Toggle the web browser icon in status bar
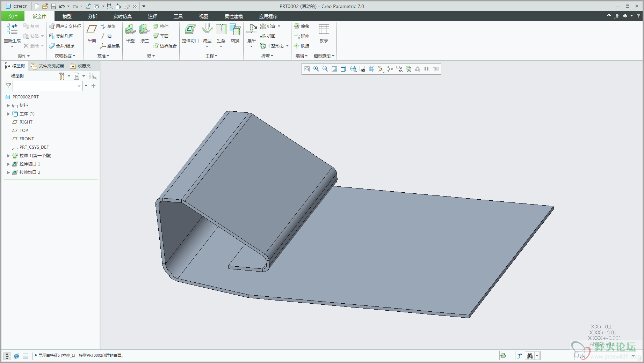The height and width of the screenshot is (363, 644). (x=16, y=356)
